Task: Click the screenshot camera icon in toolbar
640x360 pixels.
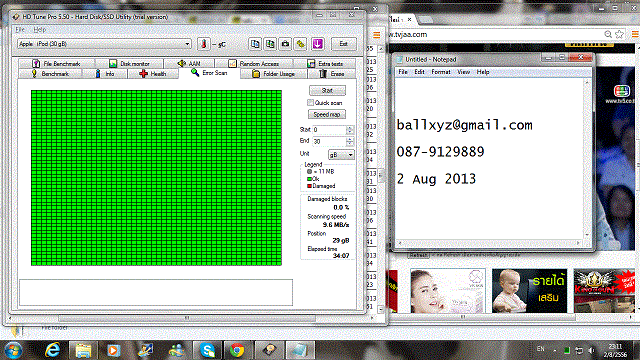Action: pos(285,44)
